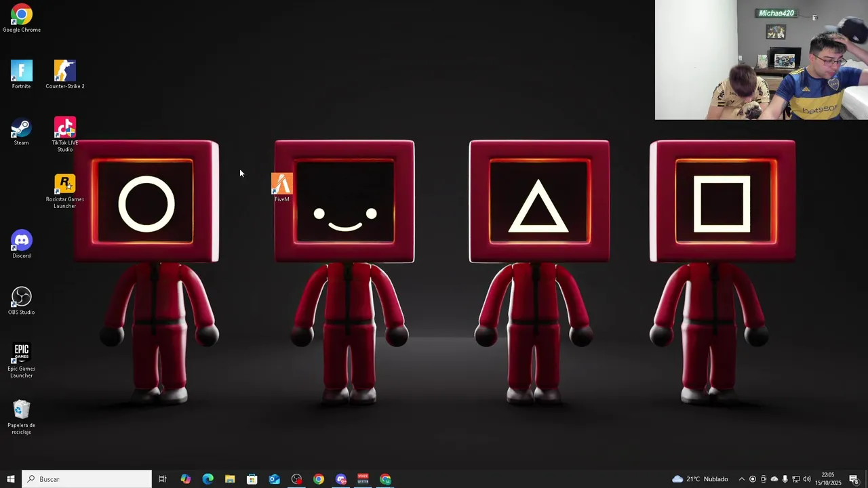
Task: Open the first Chrome taskbar icon
Action: pos(319,479)
